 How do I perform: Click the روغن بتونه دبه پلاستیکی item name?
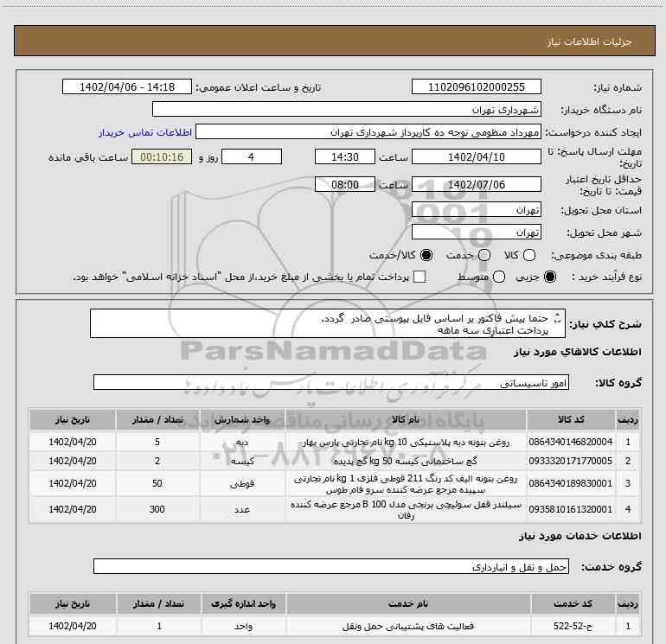click(x=406, y=442)
